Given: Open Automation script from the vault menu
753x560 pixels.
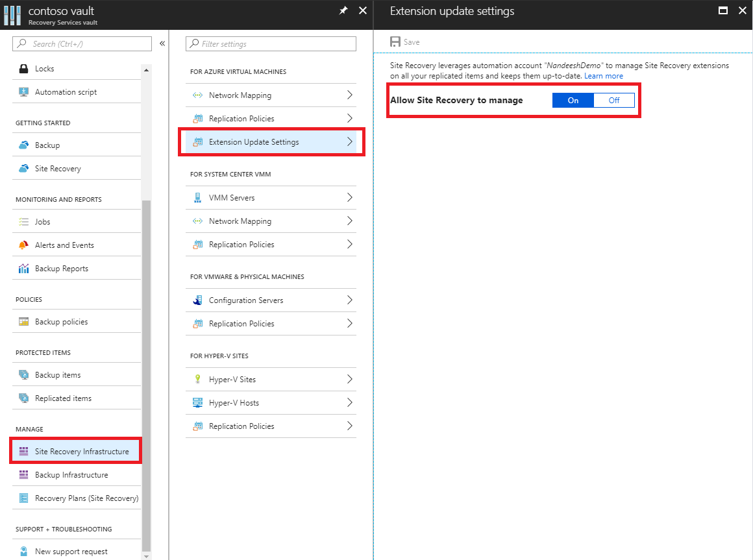Looking at the screenshot, I should pyautogui.click(x=65, y=91).
